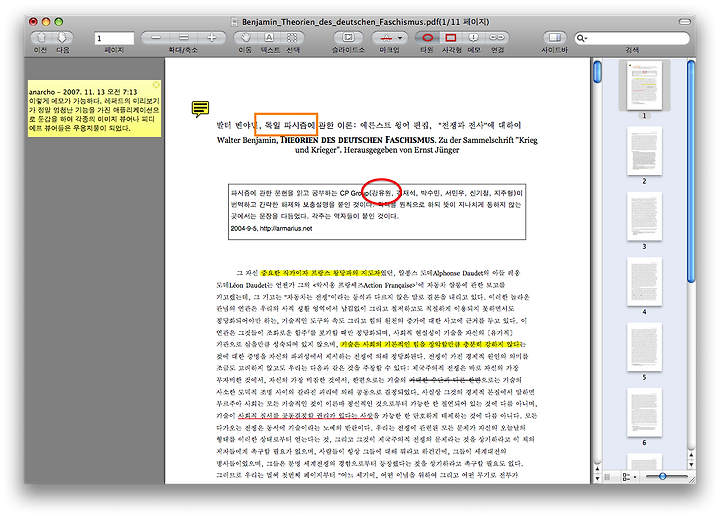Image resolution: width=720 pixels, height=517 pixels.
Task: Click the yellow note icon on the page
Action: 200,109
